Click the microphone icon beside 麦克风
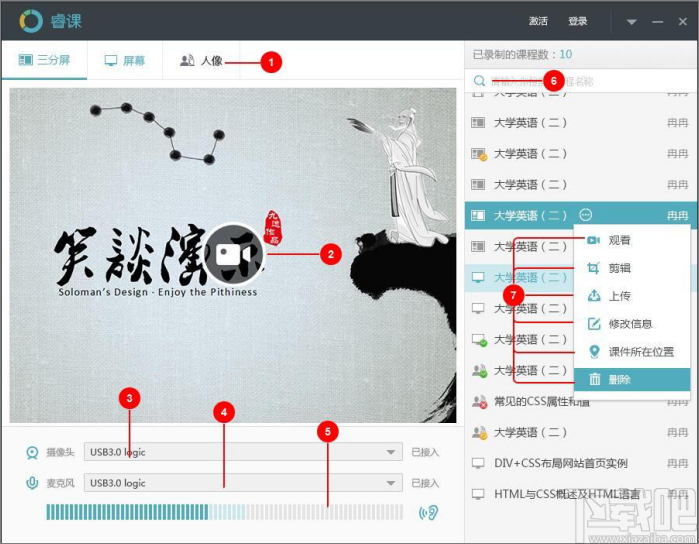This screenshot has height=544, width=699. coord(32,483)
